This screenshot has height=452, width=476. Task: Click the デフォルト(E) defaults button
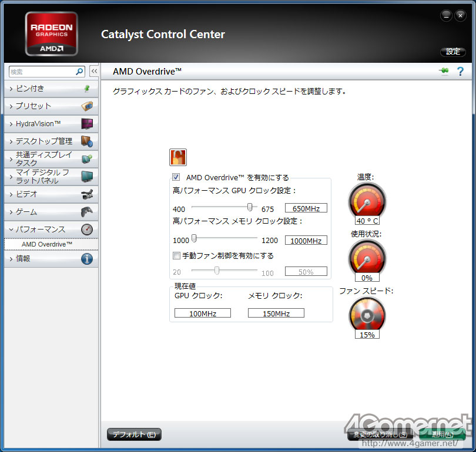(134, 434)
